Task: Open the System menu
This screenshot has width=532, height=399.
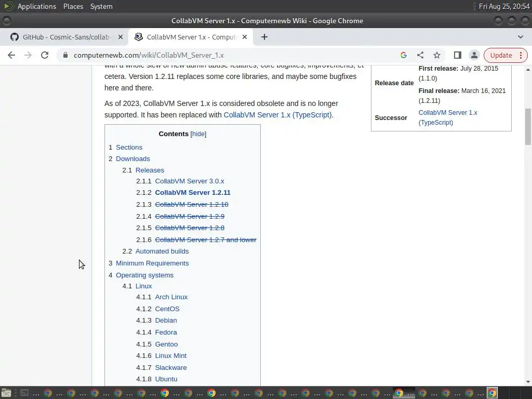Action: tap(101, 6)
